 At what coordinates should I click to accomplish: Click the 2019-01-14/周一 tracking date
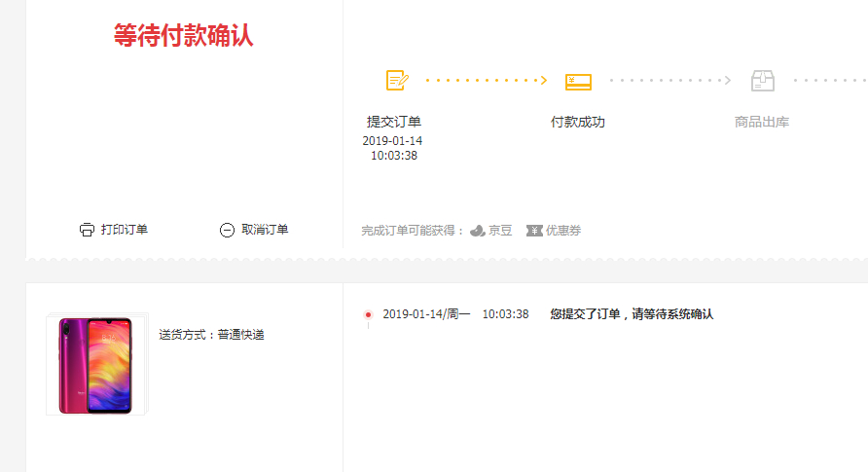pos(426,314)
